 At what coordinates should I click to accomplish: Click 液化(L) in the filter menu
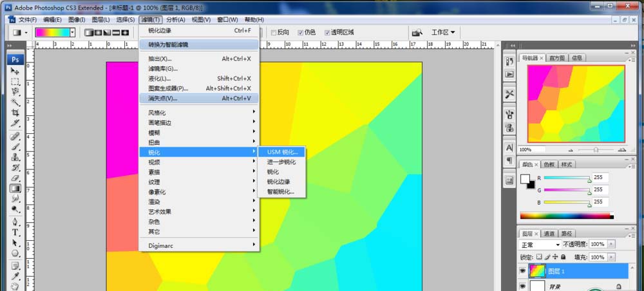(x=159, y=79)
